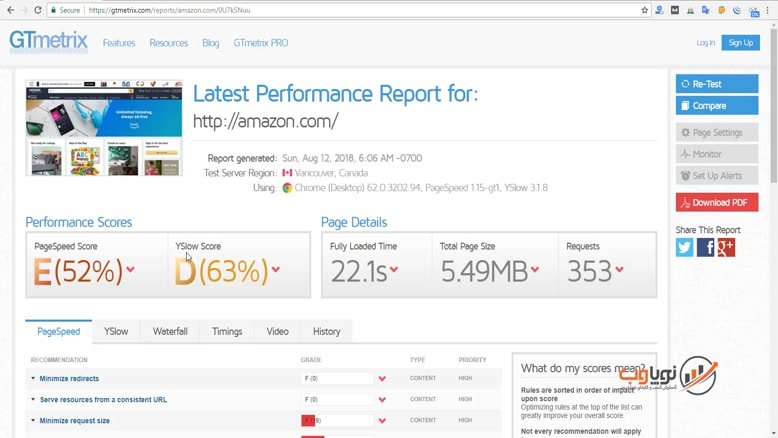778x438 pixels.
Task: Switch to the Waterfall tab
Action: [170, 331]
